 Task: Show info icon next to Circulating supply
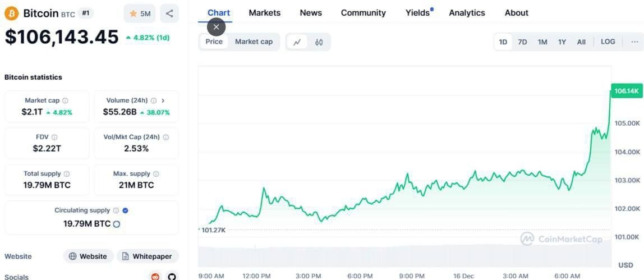(x=116, y=210)
